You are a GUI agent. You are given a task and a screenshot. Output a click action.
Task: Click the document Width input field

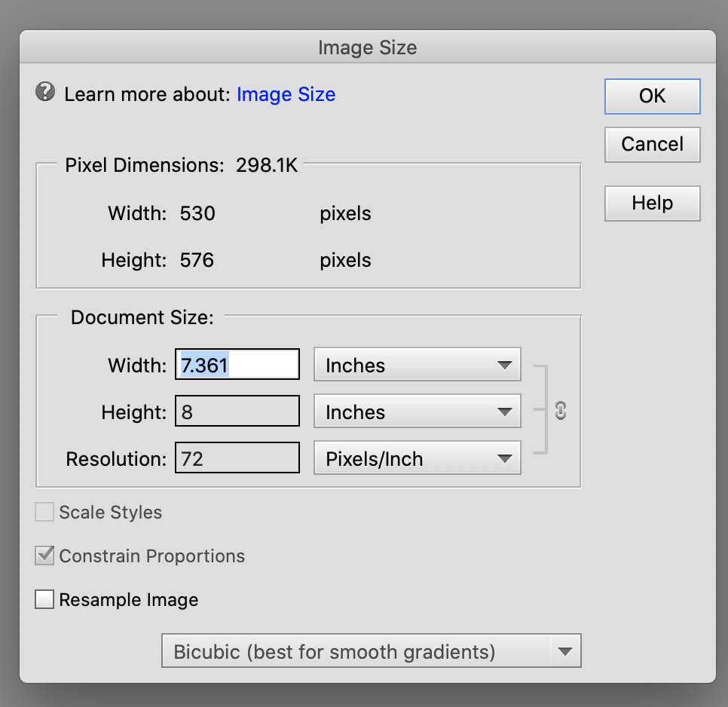pyautogui.click(x=237, y=366)
